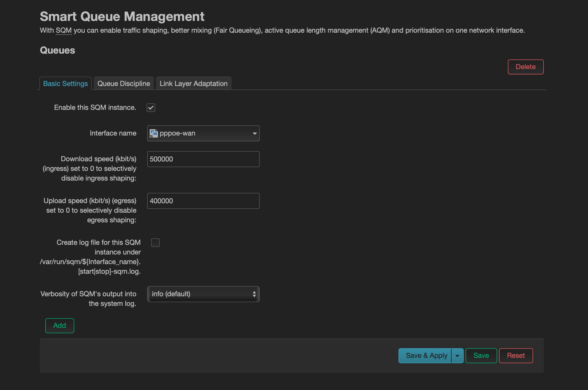Image resolution: width=588 pixels, height=390 pixels.
Task: Click the Interface name dropdown arrow
Action: click(254, 133)
